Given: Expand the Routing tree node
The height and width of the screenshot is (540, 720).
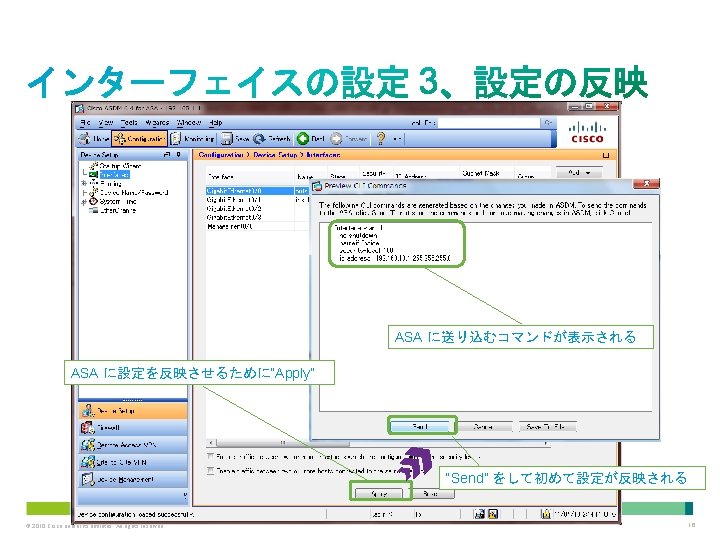Looking at the screenshot, I should 84,183.
